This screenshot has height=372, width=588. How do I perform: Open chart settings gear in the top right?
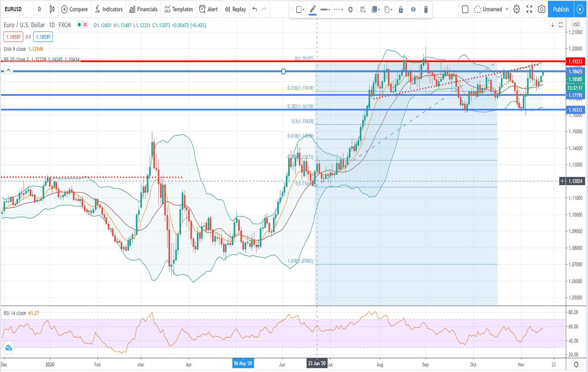pyautogui.click(x=516, y=9)
